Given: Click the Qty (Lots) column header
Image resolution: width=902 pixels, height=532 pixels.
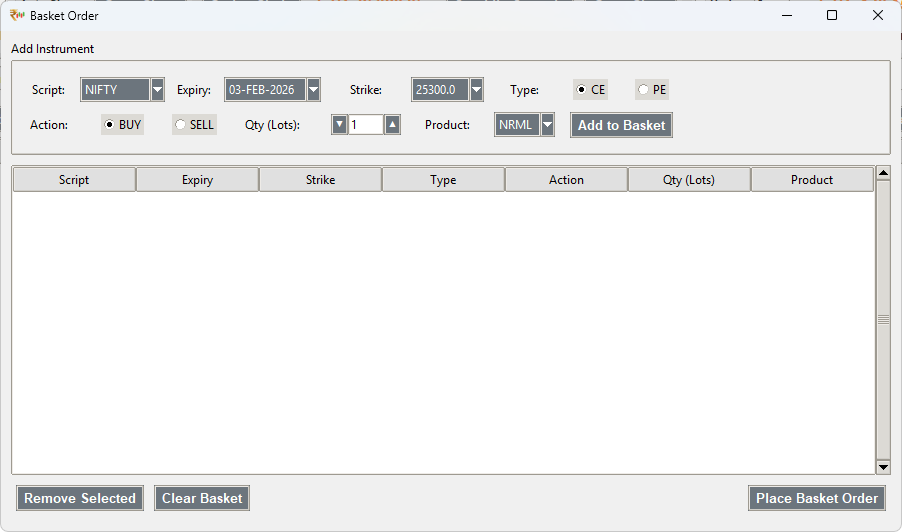Looking at the screenshot, I should [x=689, y=179].
